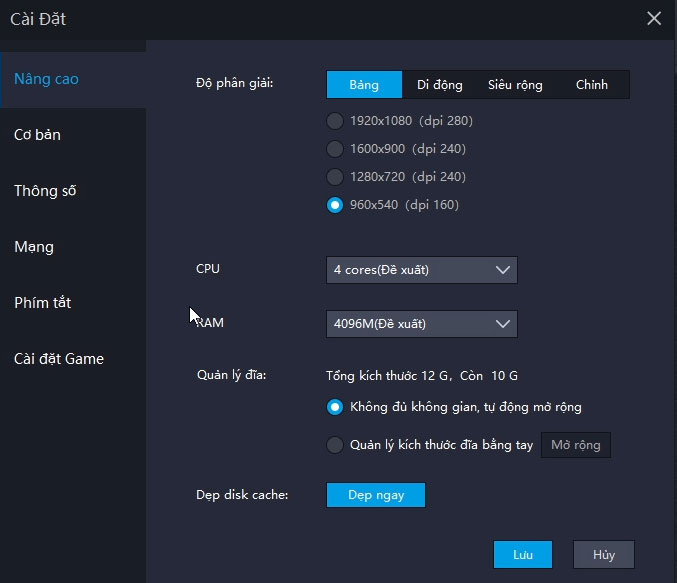Save settings with the Lưu button
The height and width of the screenshot is (583, 677).
coord(523,554)
